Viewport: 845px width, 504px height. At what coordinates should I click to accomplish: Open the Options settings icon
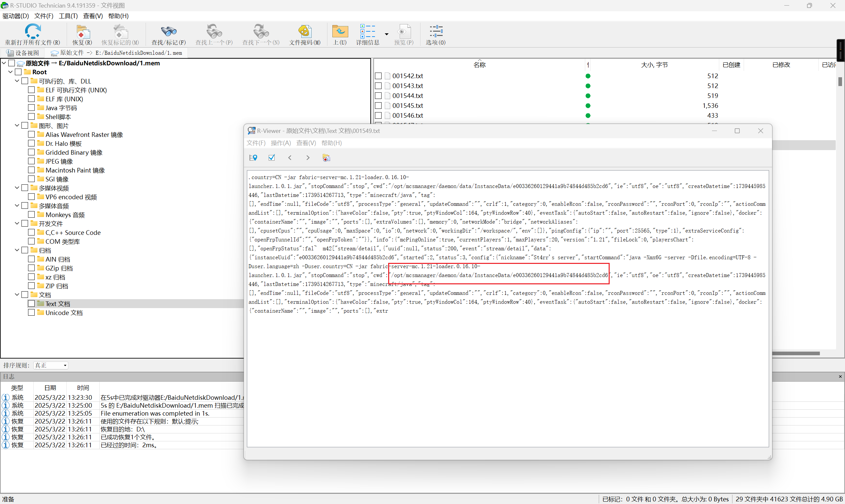pos(436,32)
